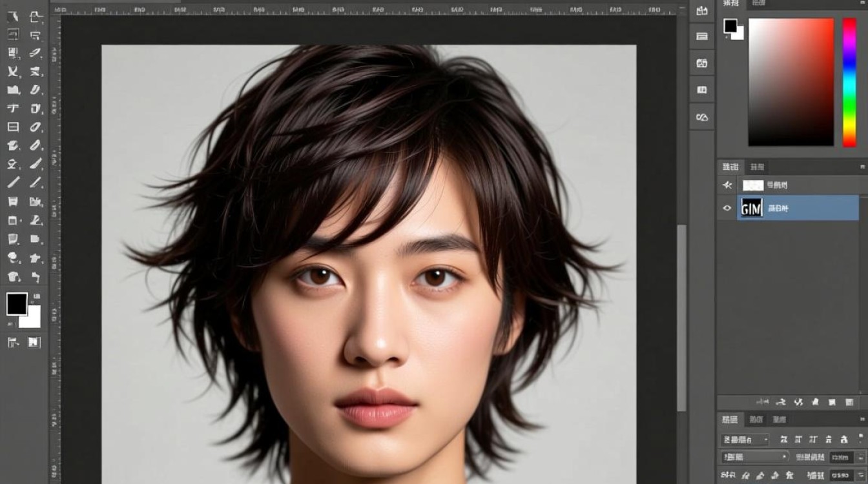The height and width of the screenshot is (484, 868).
Task: Open the infinity-shaped panel icon in the strip
Action: (x=702, y=117)
